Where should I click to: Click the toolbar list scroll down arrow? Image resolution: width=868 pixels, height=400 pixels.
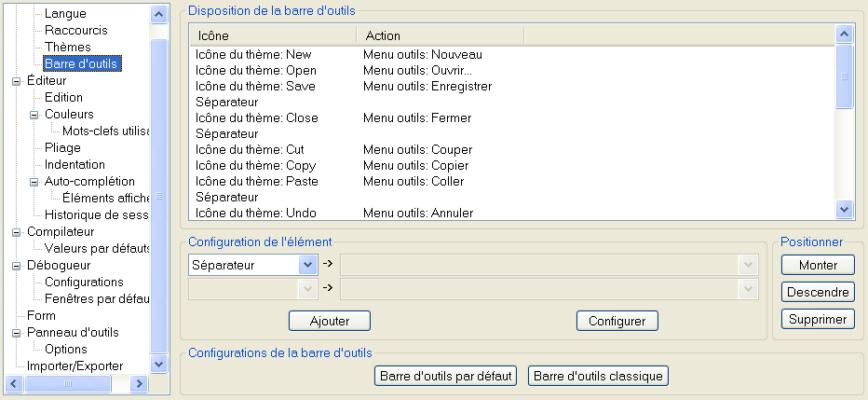(844, 209)
